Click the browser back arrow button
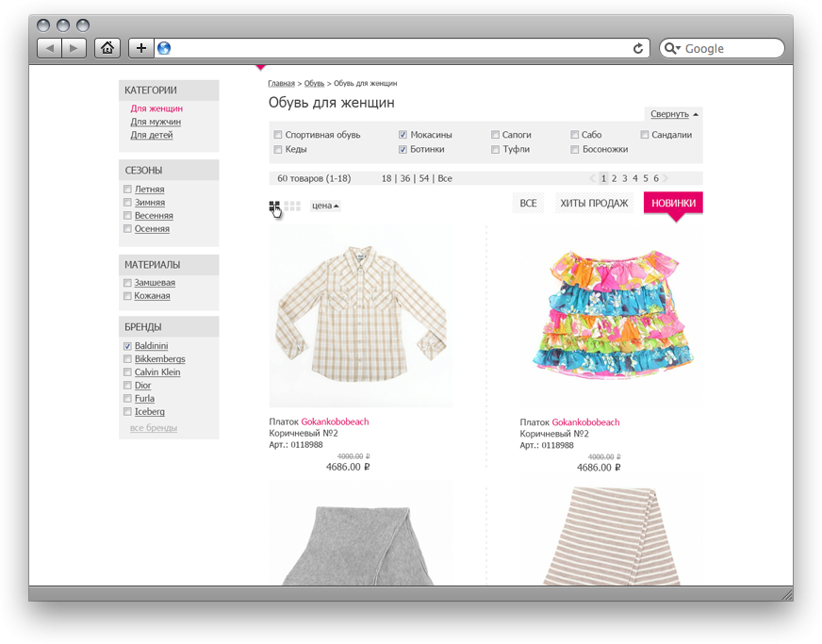The height and width of the screenshot is (644, 822). coord(50,48)
